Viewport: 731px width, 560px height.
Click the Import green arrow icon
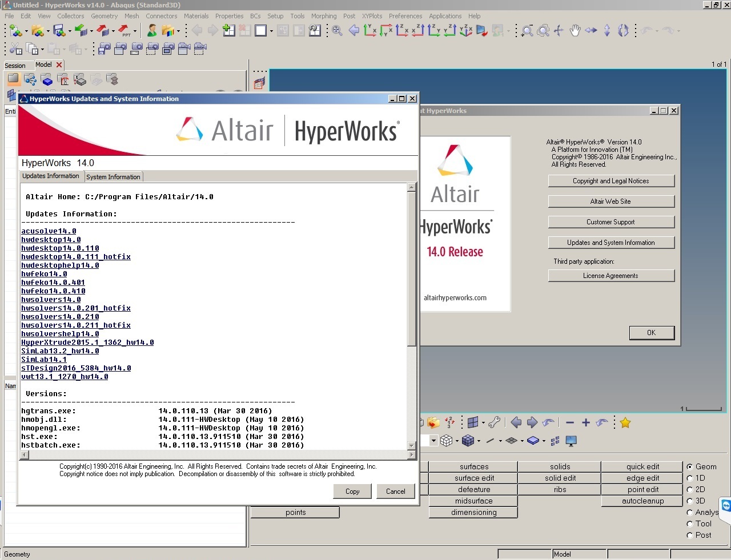(x=81, y=30)
